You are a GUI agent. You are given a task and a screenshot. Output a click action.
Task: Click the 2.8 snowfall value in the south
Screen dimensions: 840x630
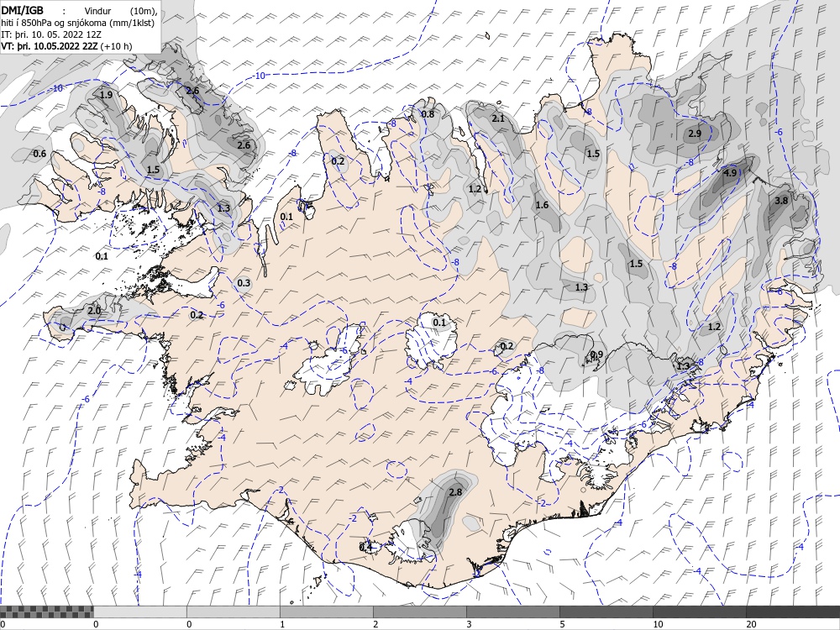click(455, 492)
